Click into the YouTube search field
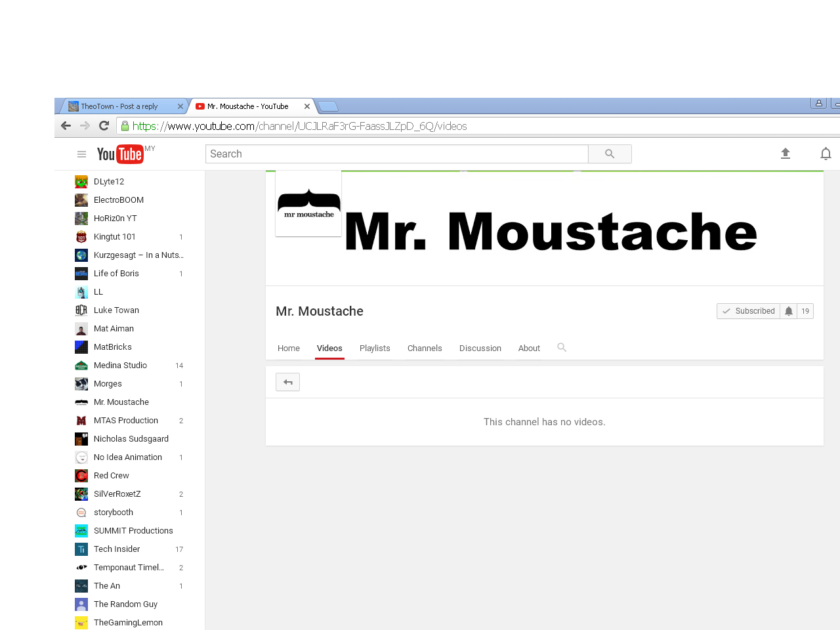 [397, 154]
